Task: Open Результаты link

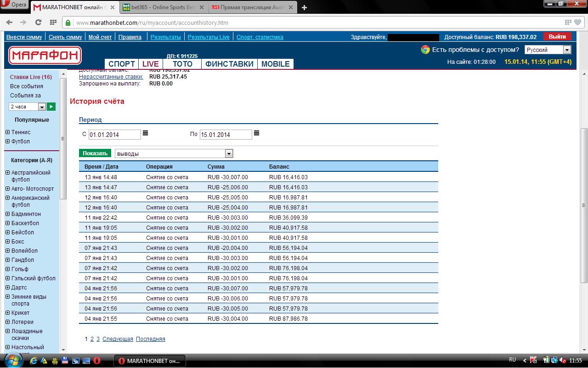Action: point(166,37)
